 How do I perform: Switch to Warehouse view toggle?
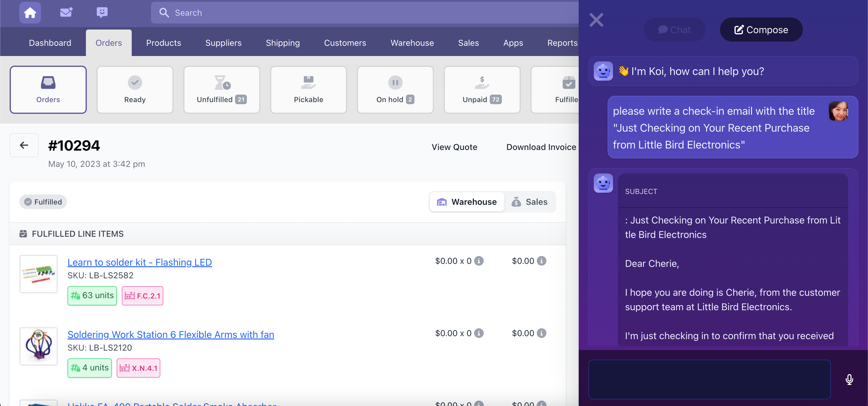tap(467, 202)
